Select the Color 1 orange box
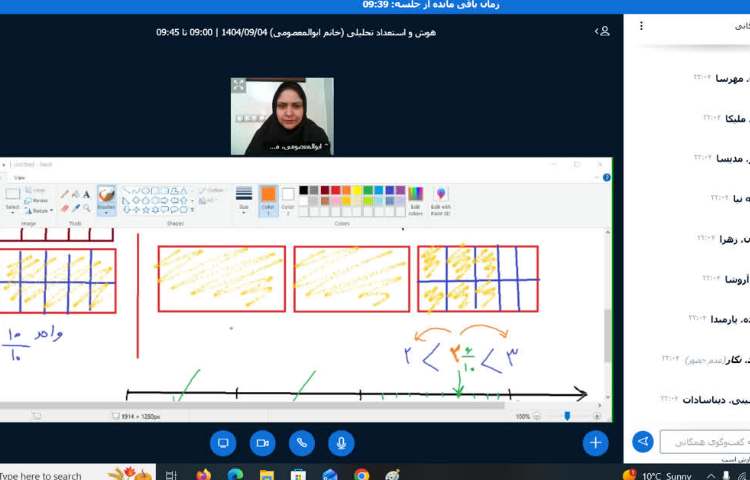Image resolution: width=750 pixels, height=480 pixels. coord(268,201)
